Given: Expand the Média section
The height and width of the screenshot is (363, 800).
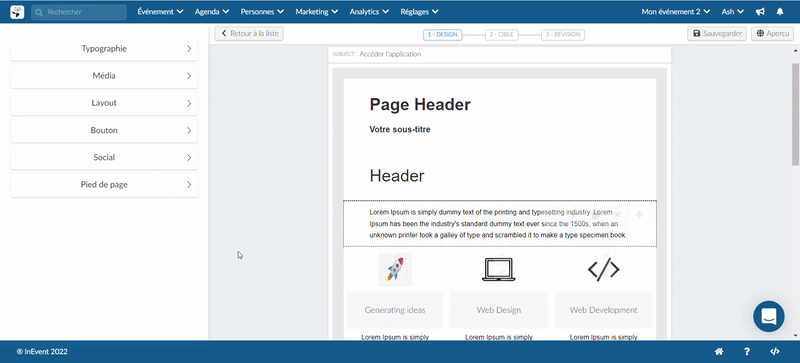Looking at the screenshot, I should pyautogui.click(x=104, y=76).
